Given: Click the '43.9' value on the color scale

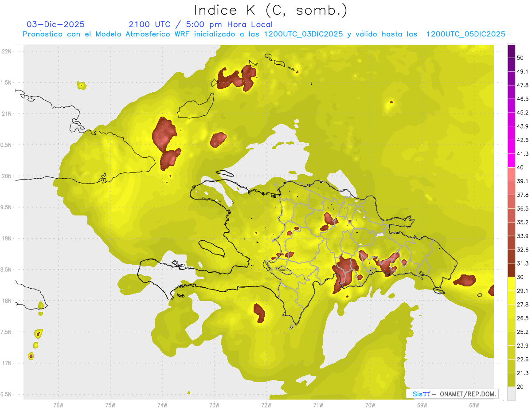Looking at the screenshot, I should (522, 126).
